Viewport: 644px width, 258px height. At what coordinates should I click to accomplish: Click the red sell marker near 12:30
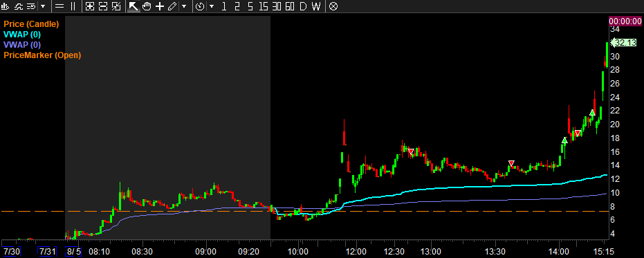click(411, 151)
